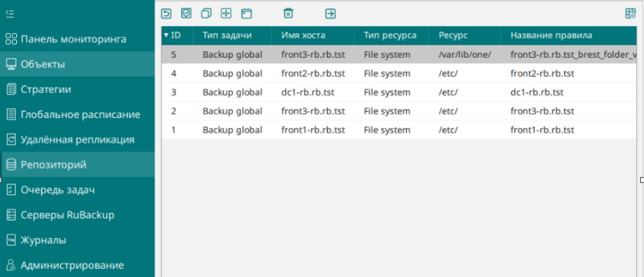Click the export (right arrow) toolbar icon

click(330, 14)
